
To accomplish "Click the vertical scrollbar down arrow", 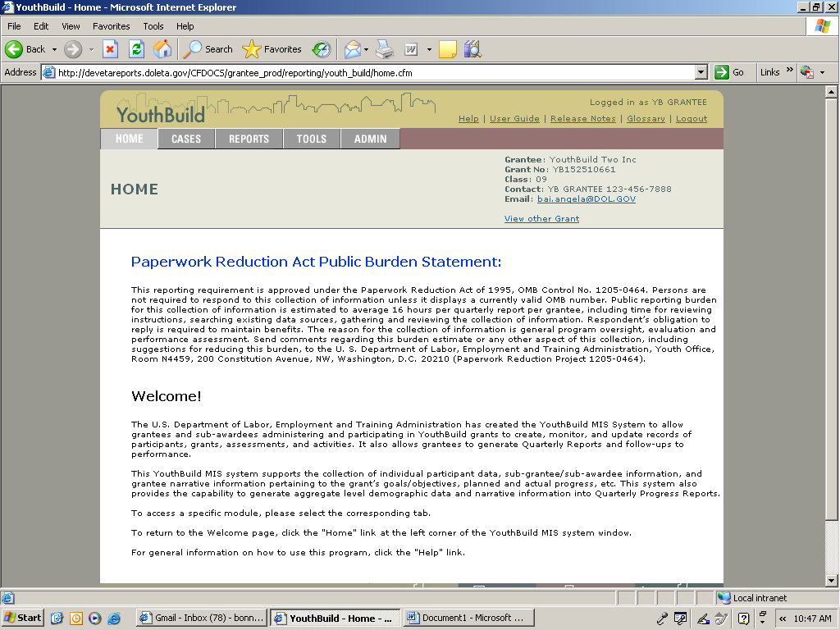I will [x=831, y=581].
